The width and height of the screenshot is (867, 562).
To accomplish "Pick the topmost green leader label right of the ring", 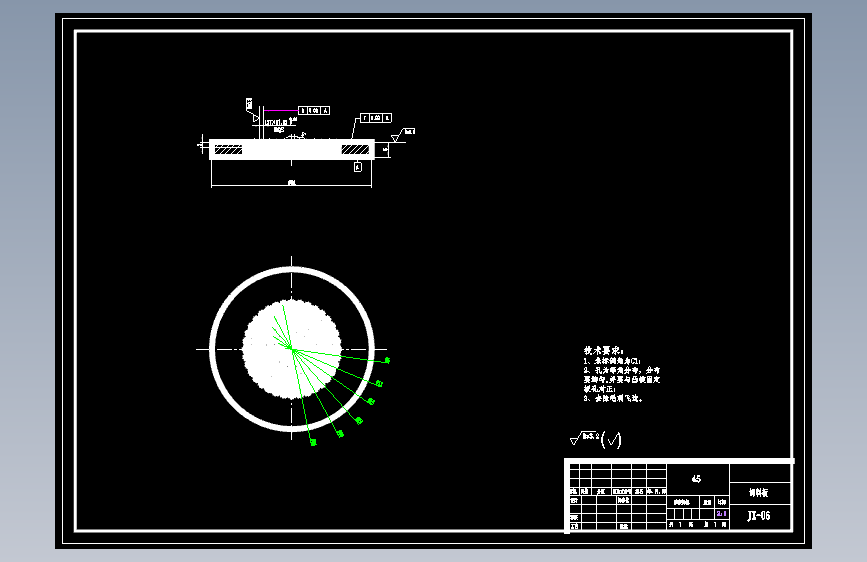I will point(387,360).
